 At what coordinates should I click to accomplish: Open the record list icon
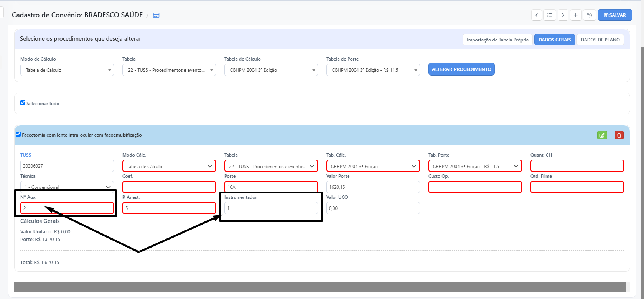(x=550, y=15)
